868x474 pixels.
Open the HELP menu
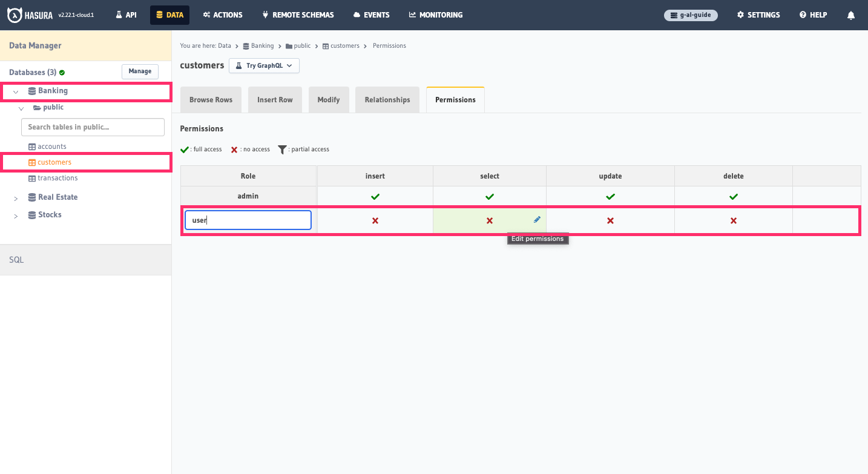tap(812, 15)
